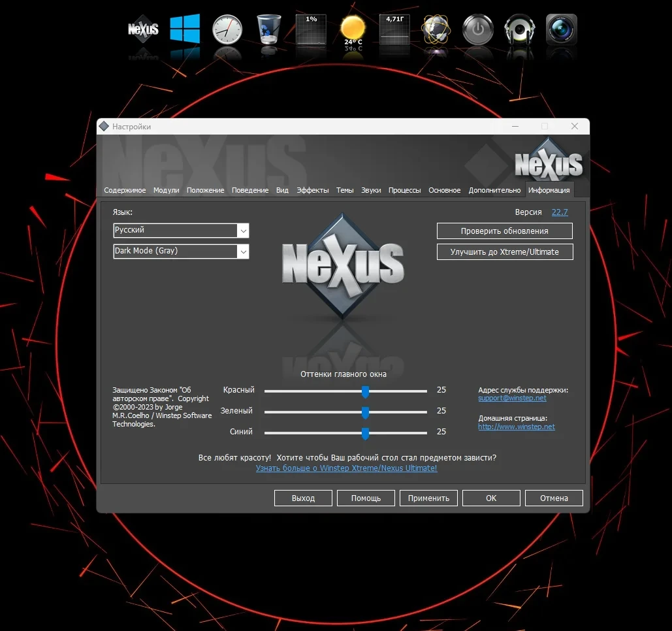Open the Основное tab

[x=445, y=190]
